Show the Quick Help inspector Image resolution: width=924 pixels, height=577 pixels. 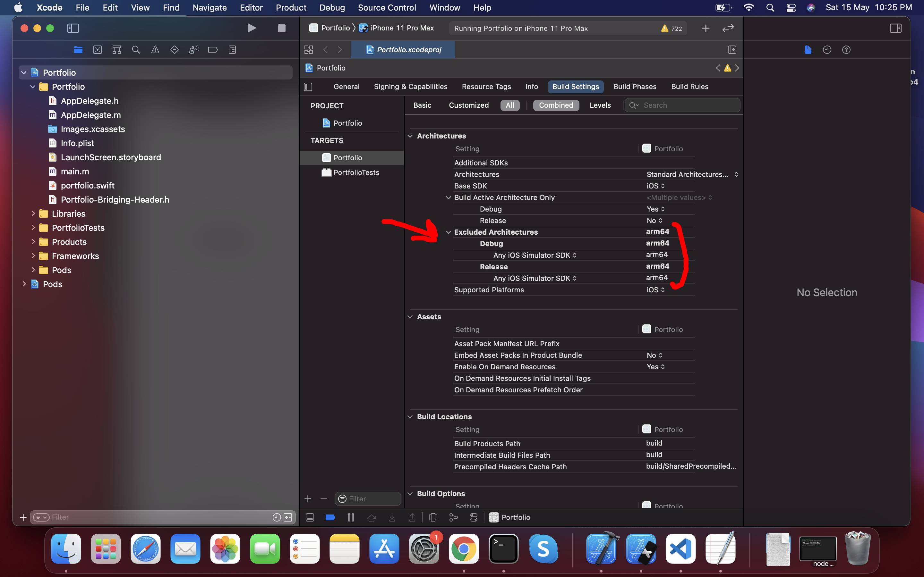(x=846, y=50)
